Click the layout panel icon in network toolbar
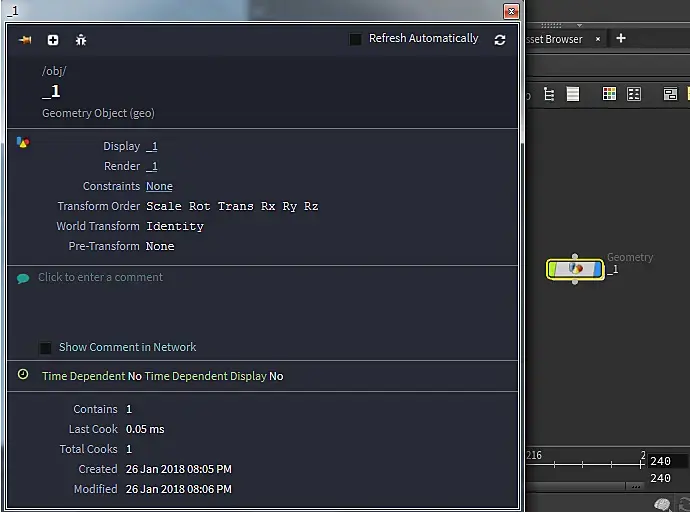Image resolution: width=690 pixels, height=512 pixels. click(670, 94)
